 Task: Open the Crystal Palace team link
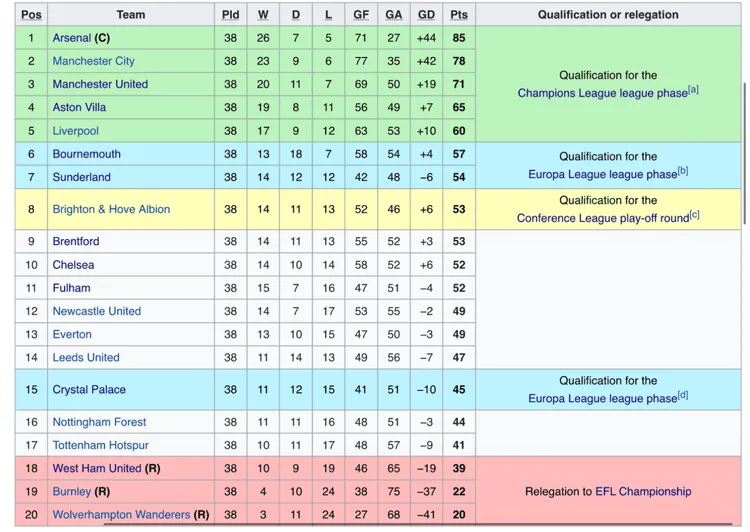(89, 389)
